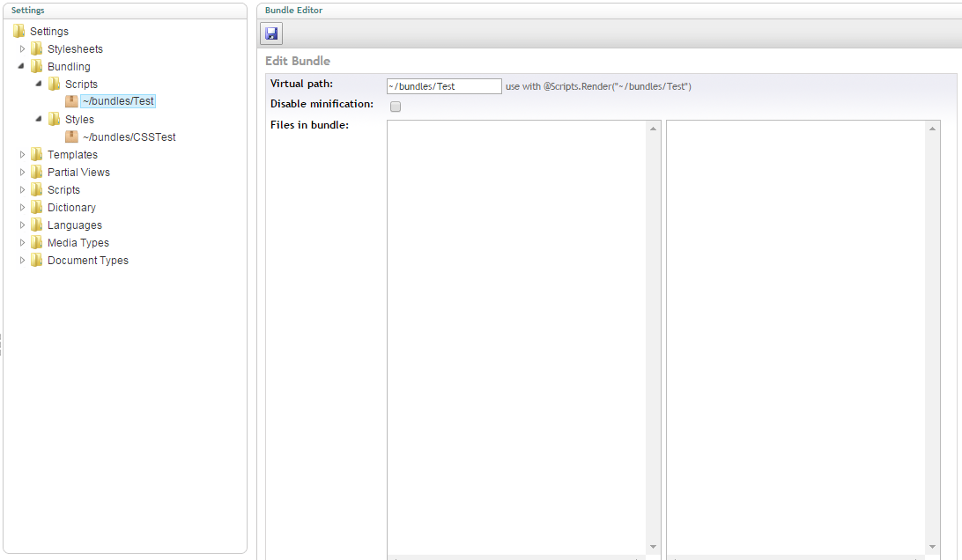Click up arrow of right file list scrollbar
Viewport: 962px width, 560px height.
click(x=933, y=129)
